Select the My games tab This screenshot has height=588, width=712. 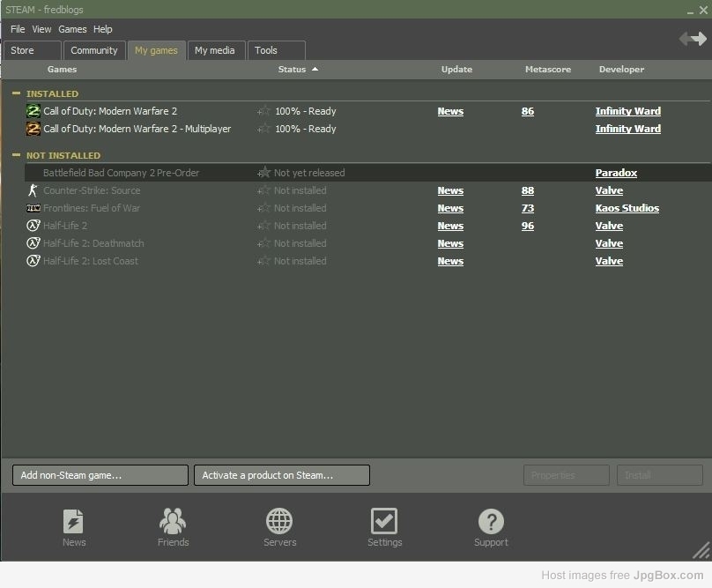coord(156,50)
